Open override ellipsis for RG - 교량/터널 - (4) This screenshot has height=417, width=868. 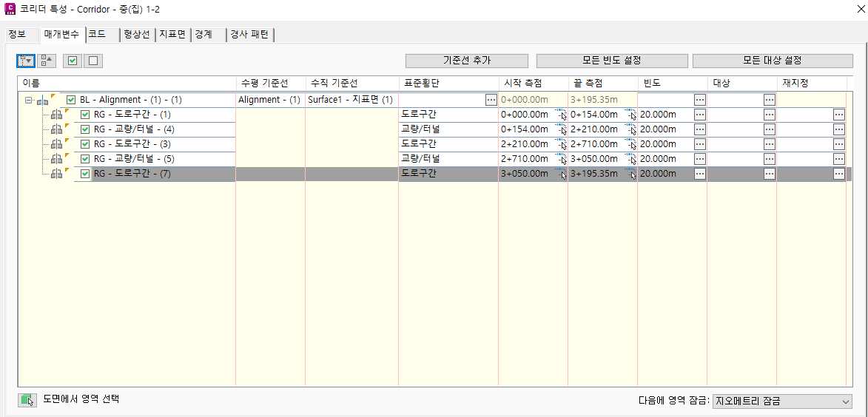tap(839, 129)
